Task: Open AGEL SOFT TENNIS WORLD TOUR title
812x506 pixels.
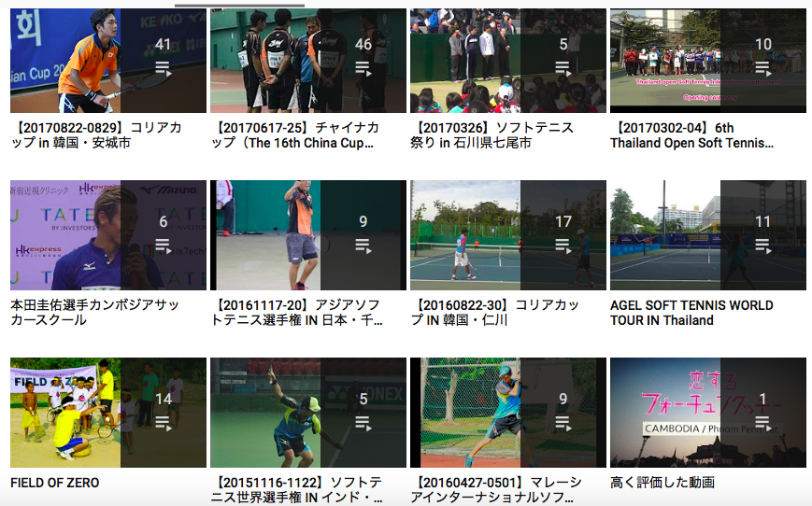Action: 691,313
